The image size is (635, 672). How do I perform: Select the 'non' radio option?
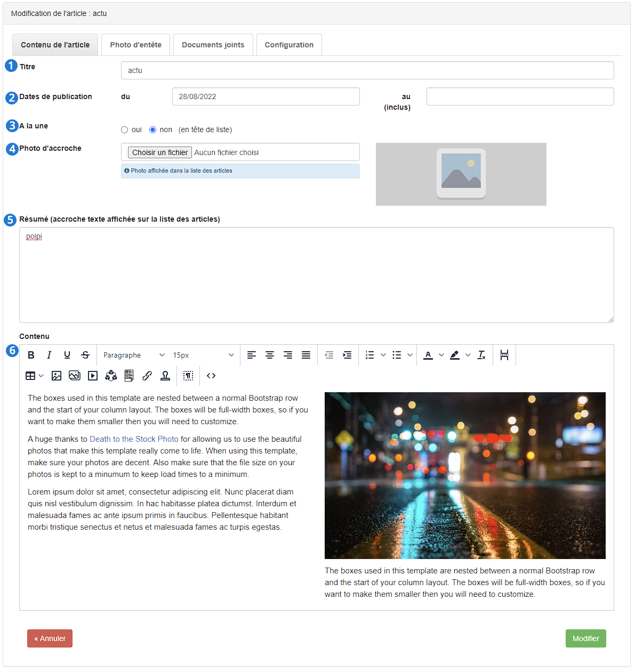152,129
